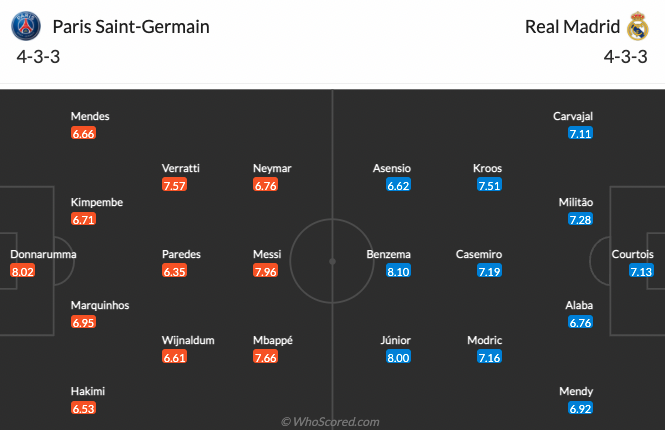665x430 pixels.
Task: Click Messi's 7.96 rating badge
Action: tap(267, 271)
